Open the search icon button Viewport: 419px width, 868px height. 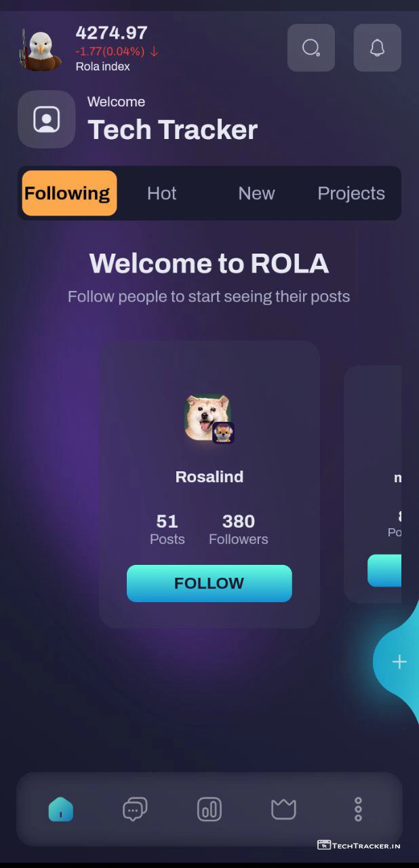coord(311,47)
